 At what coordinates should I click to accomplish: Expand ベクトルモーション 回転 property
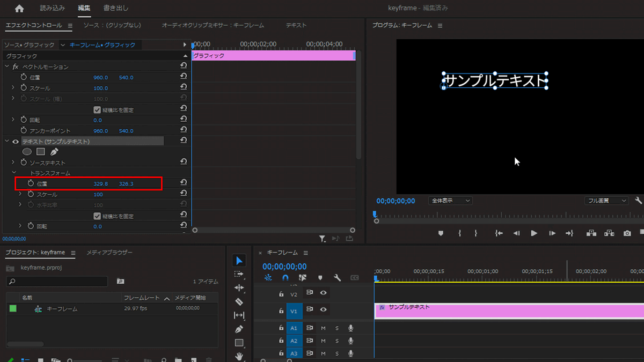[13, 120]
